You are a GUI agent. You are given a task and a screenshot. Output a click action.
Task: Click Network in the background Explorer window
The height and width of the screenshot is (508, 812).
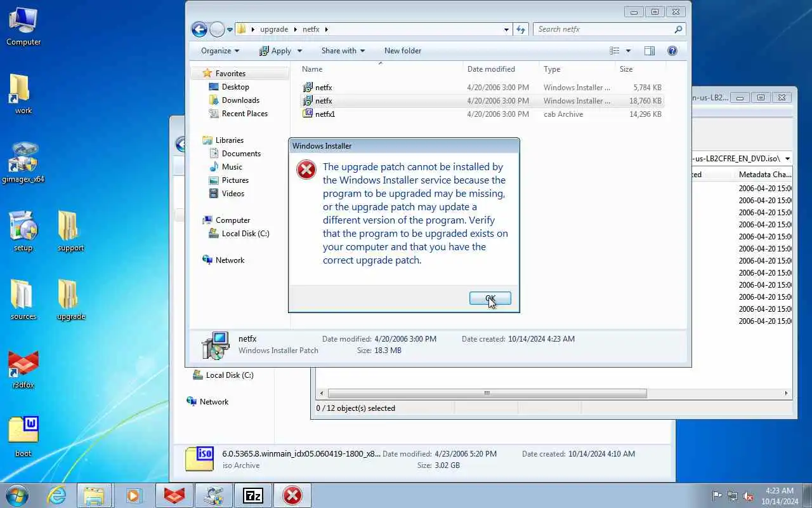tap(214, 402)
